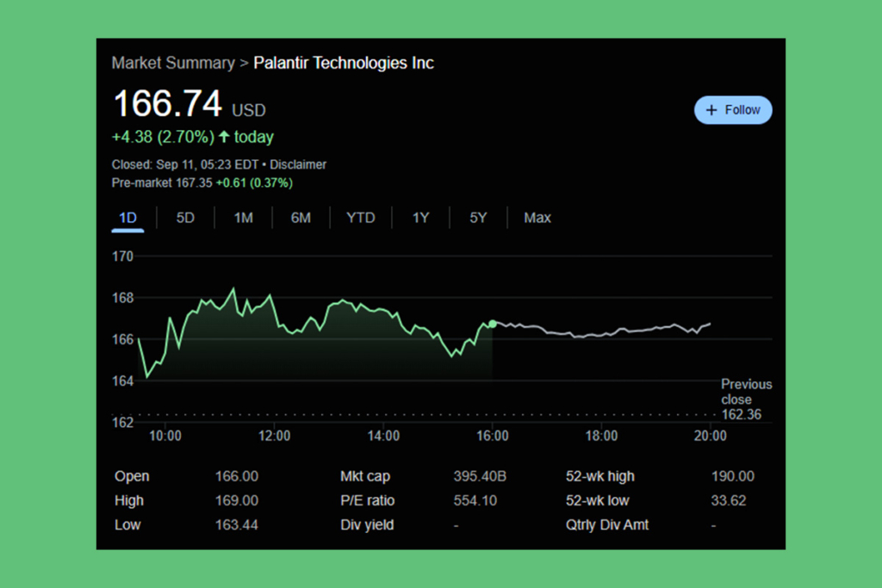The height and width of the screenshot is (588, 882).
Task: Switch to the 1Y chart range
Action: 420,218
